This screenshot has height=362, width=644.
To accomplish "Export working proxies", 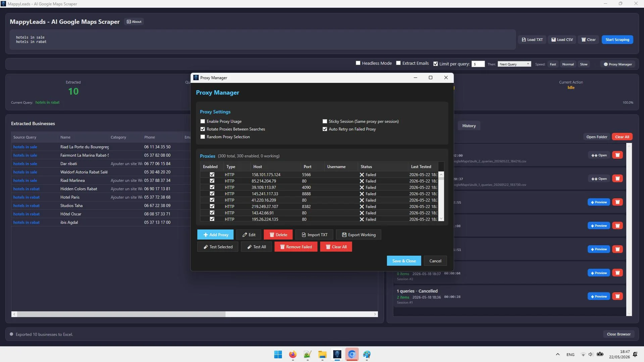I will coord(358,235).
